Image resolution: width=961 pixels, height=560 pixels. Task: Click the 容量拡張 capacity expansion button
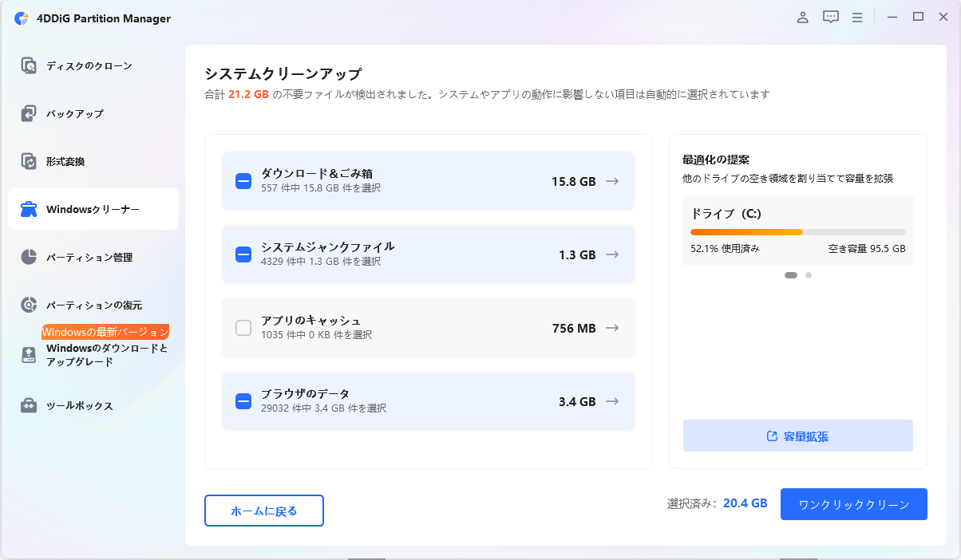point(797,436)
